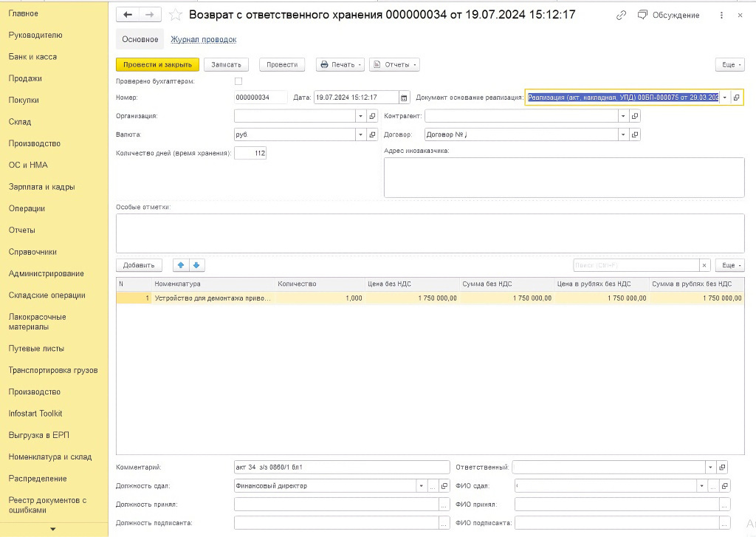Click the Добавить row button
Viewport: 756px width, 537px height.
[x=139, y=265]
